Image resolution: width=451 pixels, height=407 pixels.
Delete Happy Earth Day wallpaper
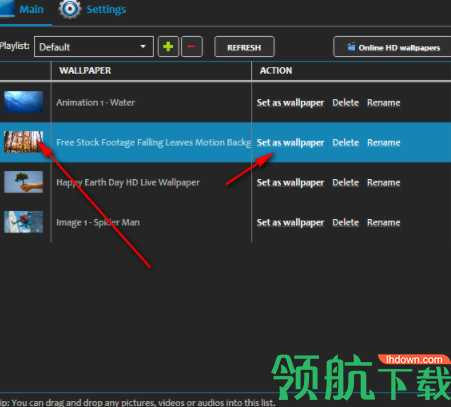pos(346,183)
